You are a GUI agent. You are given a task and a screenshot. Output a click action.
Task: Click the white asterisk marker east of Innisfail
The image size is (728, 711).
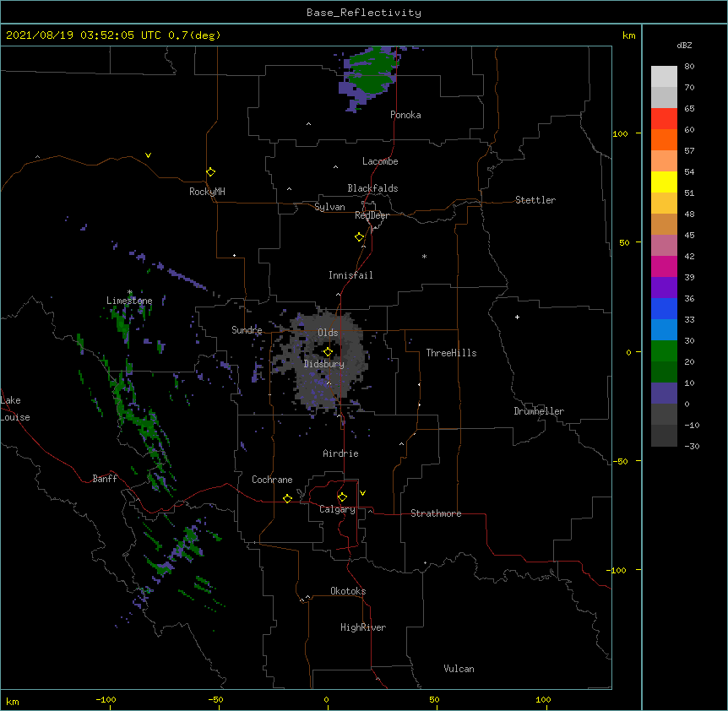point(424,256)
